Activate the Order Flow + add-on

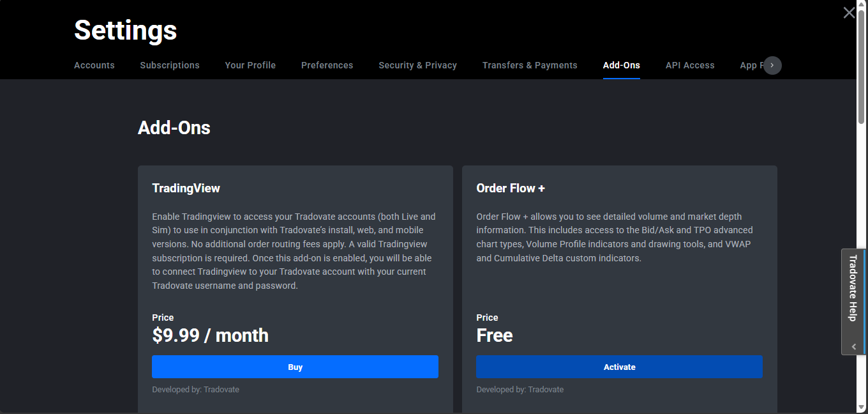click(x=619, y=367)
